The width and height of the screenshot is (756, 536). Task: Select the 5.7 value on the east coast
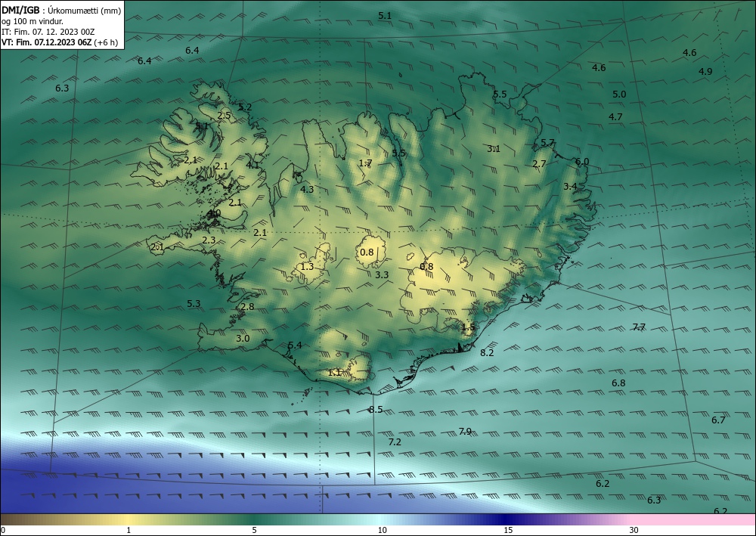(547, 142)
